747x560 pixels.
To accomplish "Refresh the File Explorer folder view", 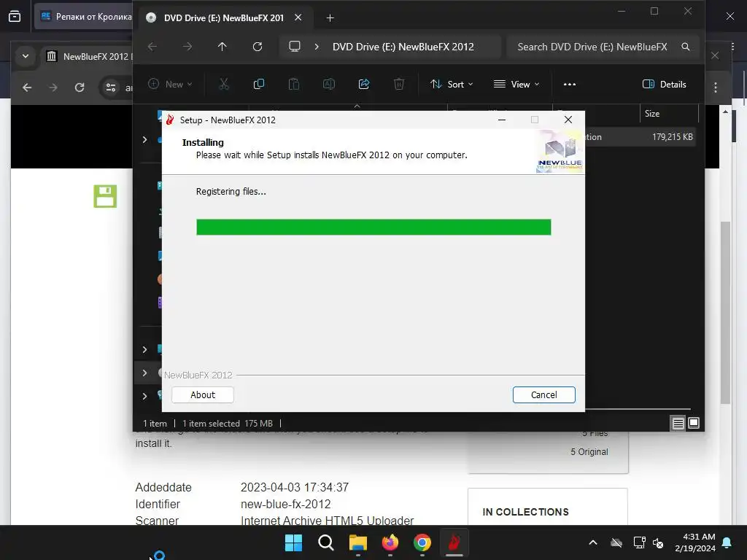I will [x=258, y=47].
